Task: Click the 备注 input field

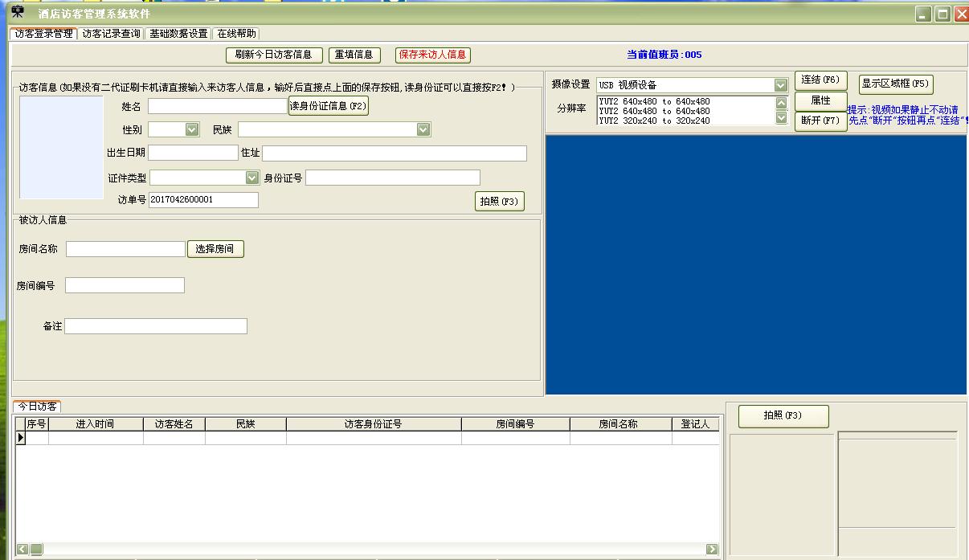Action: pos(156,326)
